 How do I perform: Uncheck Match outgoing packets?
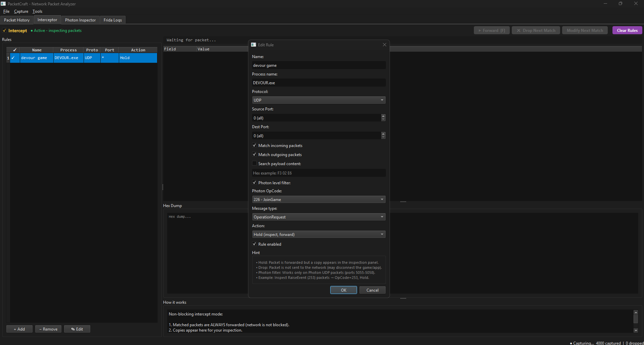[254, 154]
